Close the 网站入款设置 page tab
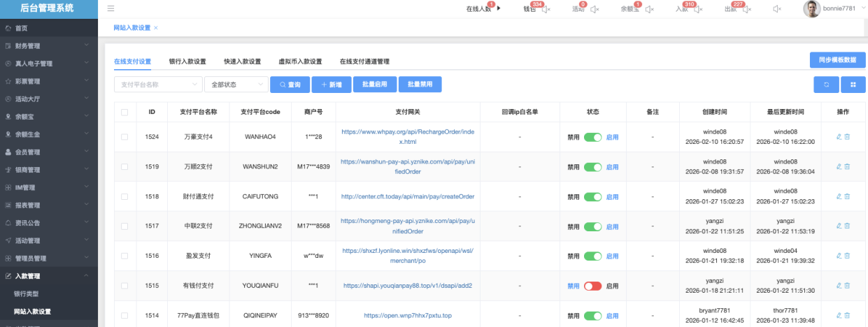The width and height of the screenshot is (868, 327). coord(156,28)
